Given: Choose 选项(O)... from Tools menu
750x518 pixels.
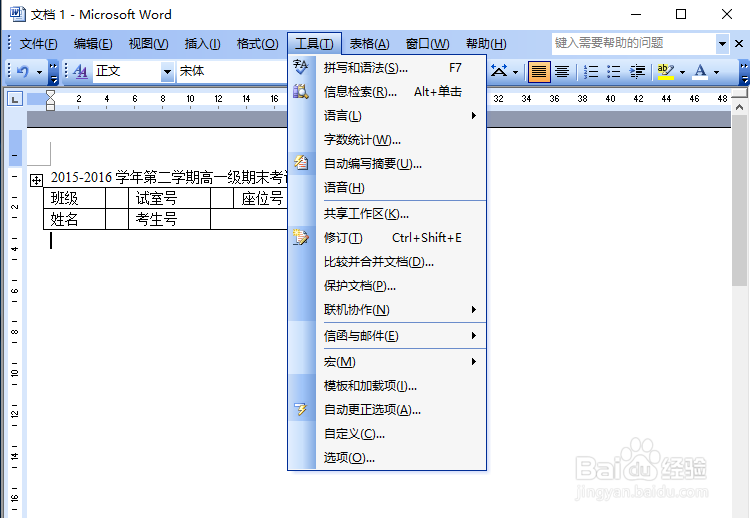Looking at the screenshot, I should (x=387, y=457).
